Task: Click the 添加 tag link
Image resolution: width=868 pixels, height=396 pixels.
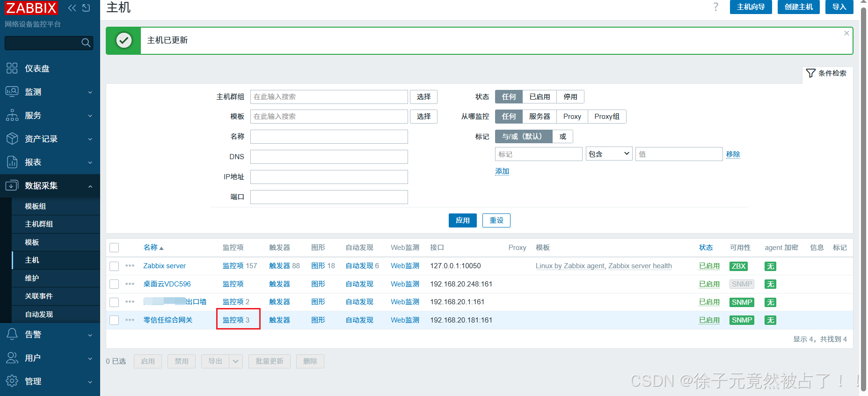Action: [x=502, y=171]
